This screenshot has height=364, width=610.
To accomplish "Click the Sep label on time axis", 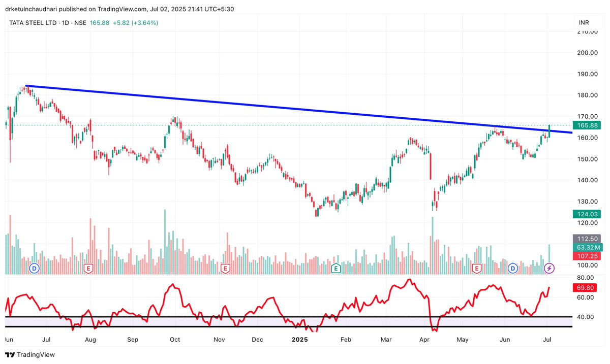I will [133, 339].
